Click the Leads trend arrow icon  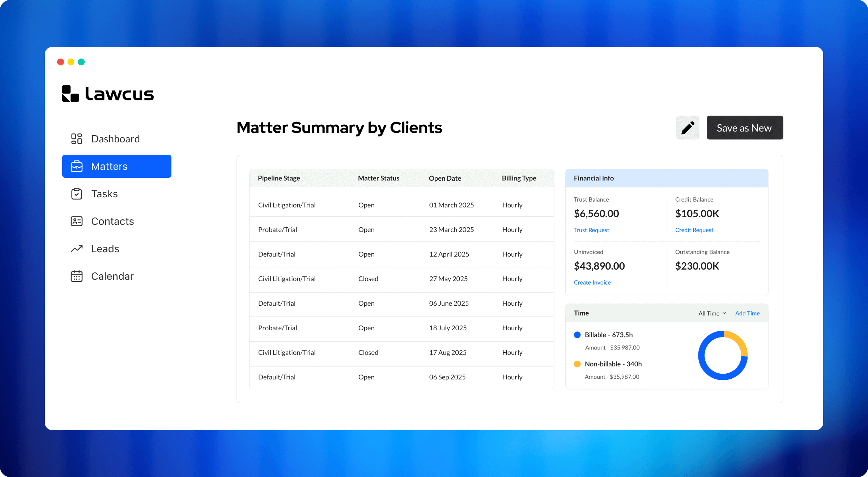pyautogui.click(x=77, y=249)
